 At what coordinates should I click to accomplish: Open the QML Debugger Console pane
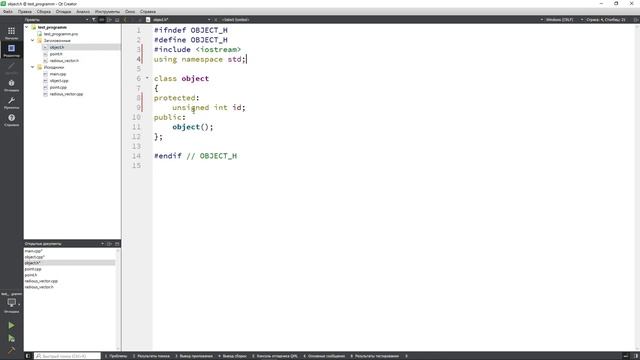tap(275, 356)
